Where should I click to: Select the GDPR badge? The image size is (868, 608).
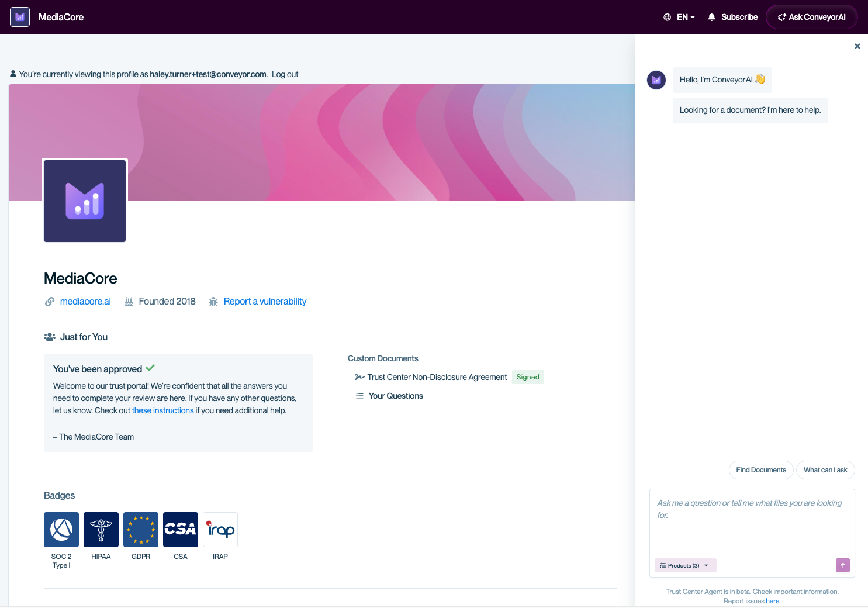point(141,530)
